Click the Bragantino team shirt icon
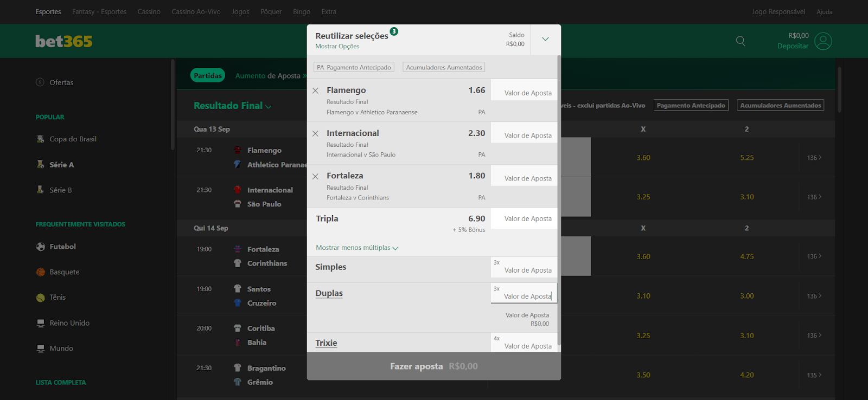Screen dimensions: 868x400 click(x=237, y=368)
